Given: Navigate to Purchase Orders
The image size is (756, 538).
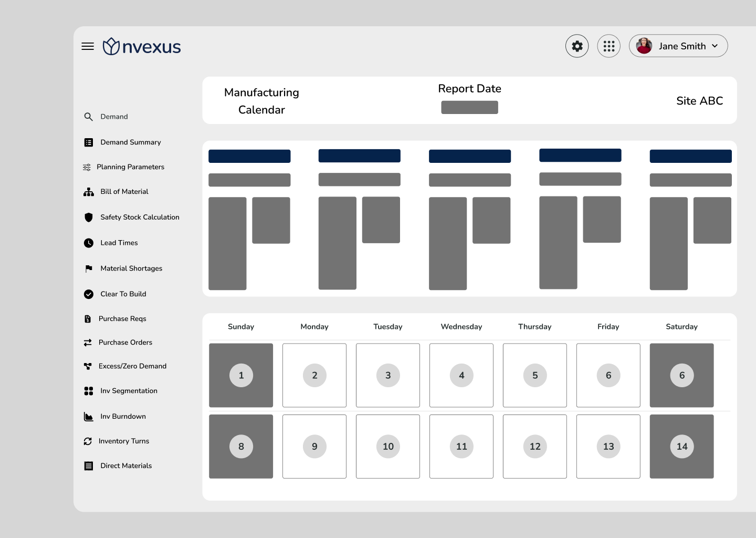Looking at the screenshot, I should [x=125, y=343].
